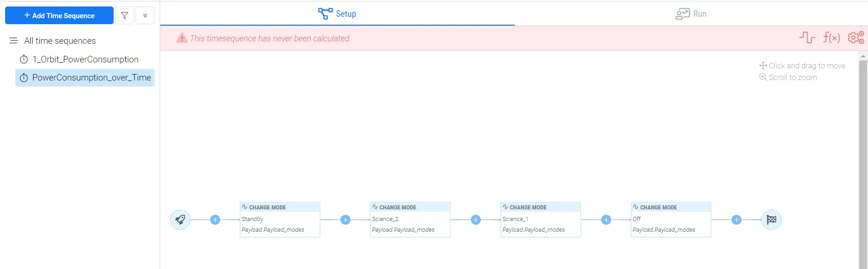This screenshot has height=269, width=868.
Task: Select PowerConsumption_over_Time time sequence
Action: pos(85,78)
